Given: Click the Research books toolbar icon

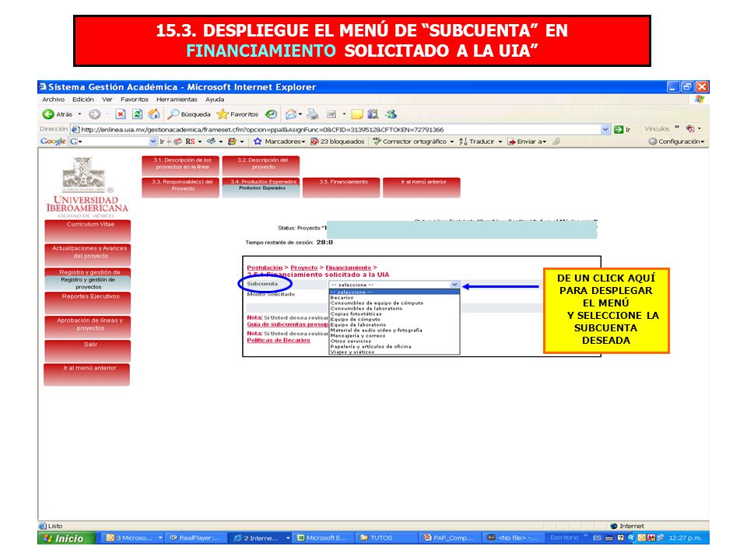Looking at the screenshot, I should (x=373, y=114).
